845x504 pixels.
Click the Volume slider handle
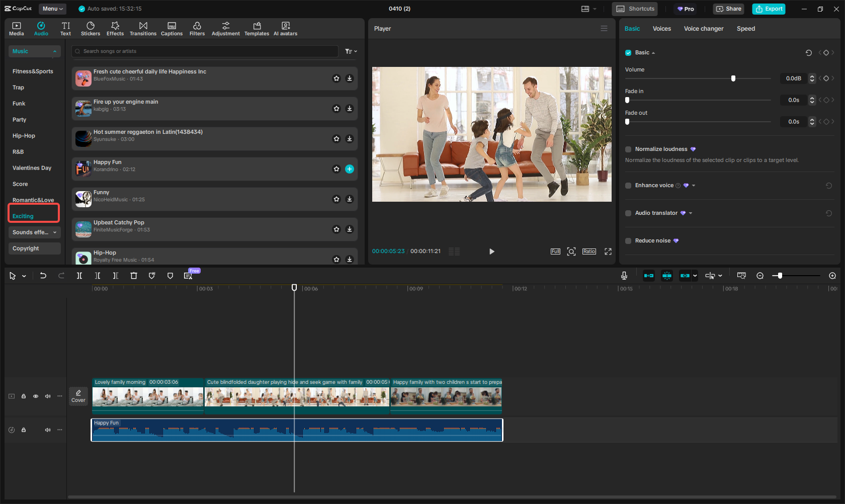tap(733, 78)
